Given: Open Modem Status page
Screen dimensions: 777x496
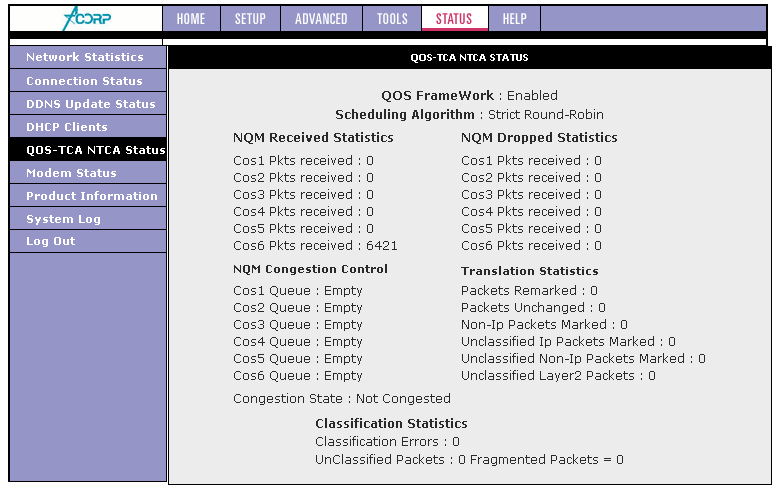Looking at the screenshot, I should (88, 173).
